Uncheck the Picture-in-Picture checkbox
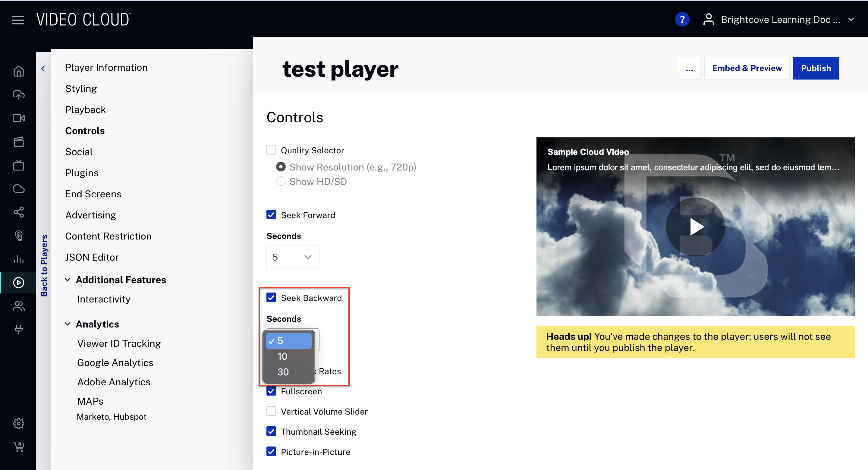Viewport: 868px width, 470px height. [271, 451]
